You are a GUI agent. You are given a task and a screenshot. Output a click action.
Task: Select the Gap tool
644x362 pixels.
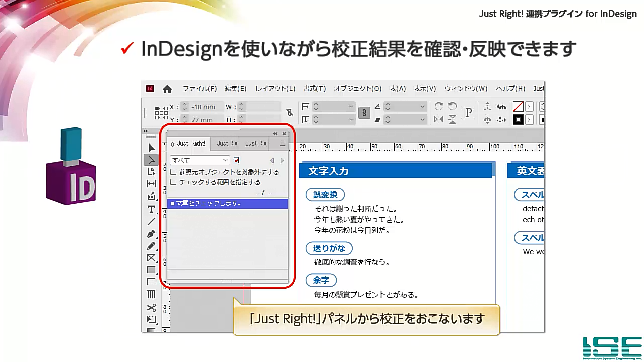click(x=151, y=184)
